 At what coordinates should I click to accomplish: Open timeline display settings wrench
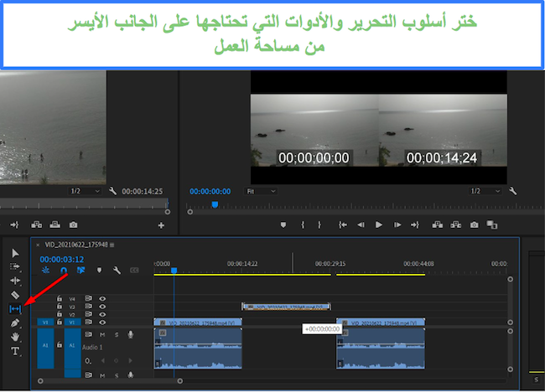click(x=117, y=271)
